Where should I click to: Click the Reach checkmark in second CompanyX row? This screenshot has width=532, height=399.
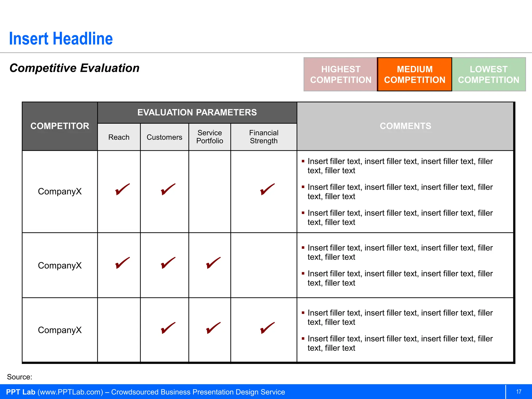(122, 263)
